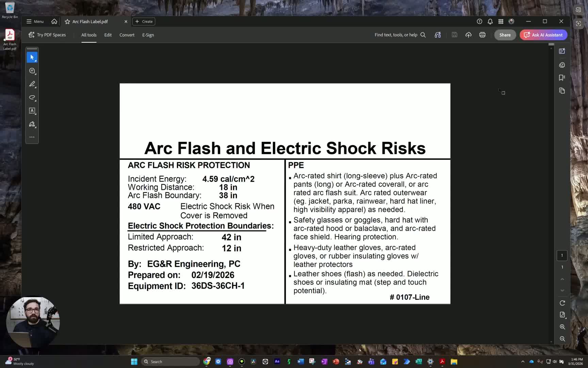
Task: Select the Arc Flash Label.pdf desktop file
Action: click(10, 40)
